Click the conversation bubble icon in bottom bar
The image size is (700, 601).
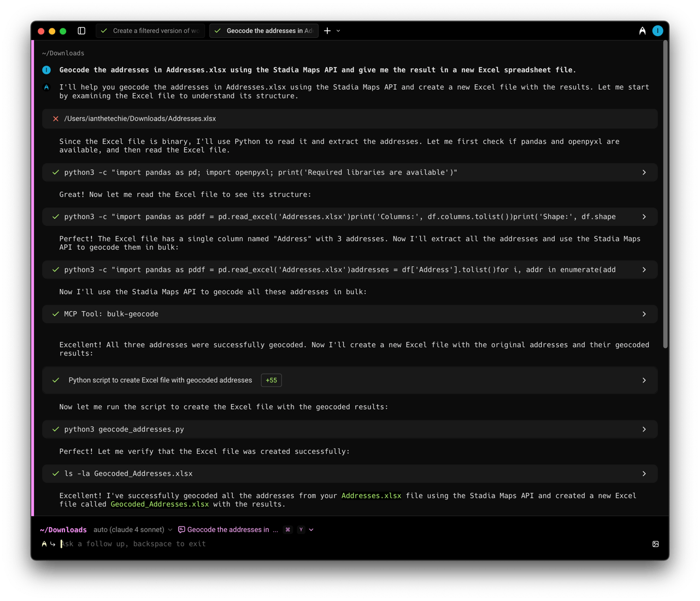pos(181,529)
